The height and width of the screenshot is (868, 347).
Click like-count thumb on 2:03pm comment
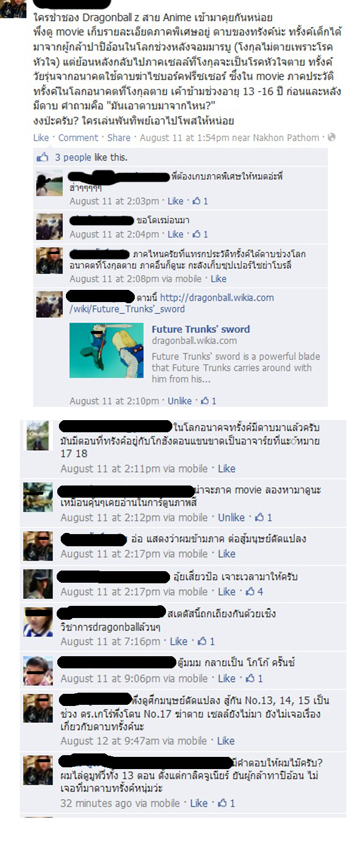coord(197,201)
